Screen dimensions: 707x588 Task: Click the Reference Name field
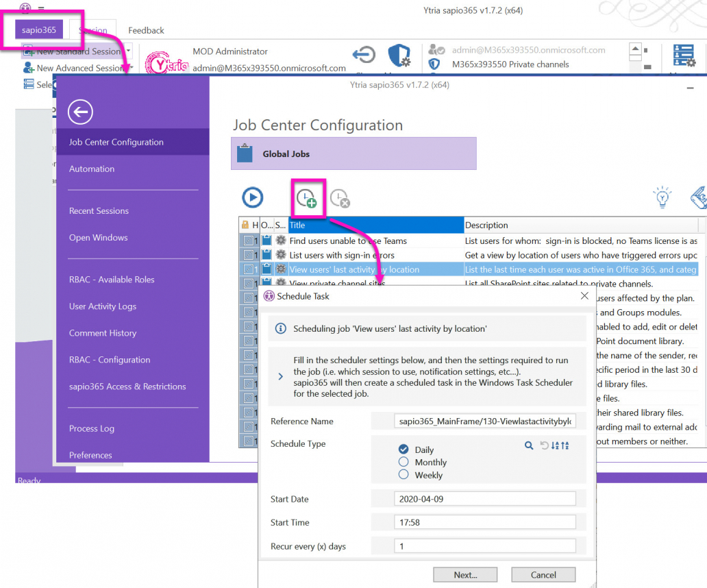click(485, 421)
